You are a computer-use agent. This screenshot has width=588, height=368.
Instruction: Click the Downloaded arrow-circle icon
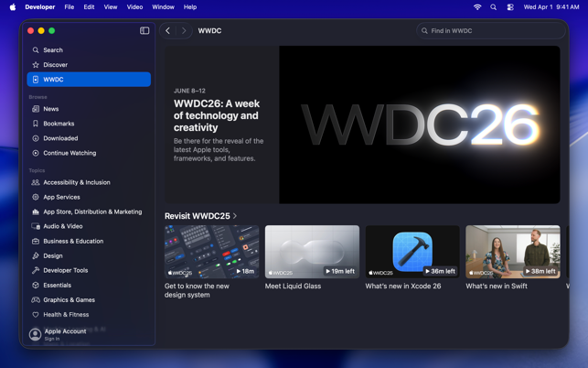(x=36, y=138)
